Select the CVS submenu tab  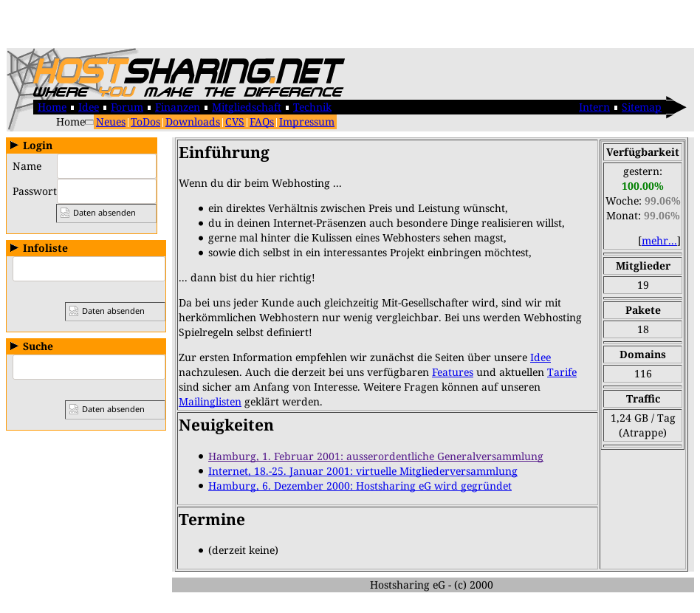(234, 122)
